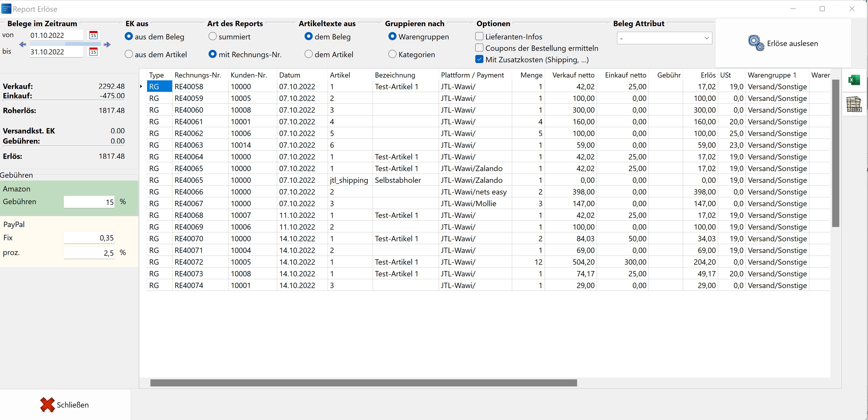Image resolution: width=868 pixels, height=420 pixels.
Task: Click the row indicator arrow beside RE40058
Action: [x=141, y=86]
